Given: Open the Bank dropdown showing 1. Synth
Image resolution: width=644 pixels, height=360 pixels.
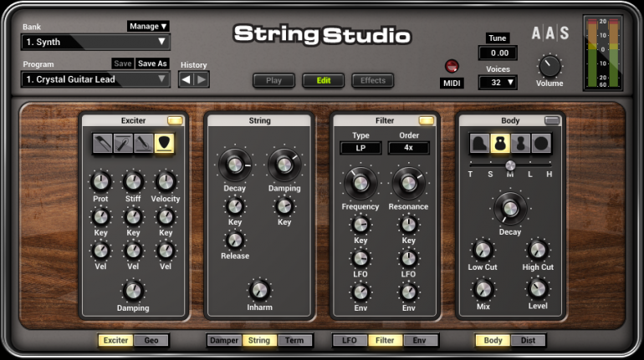Looking at the screenshot, I should (95, 43).
